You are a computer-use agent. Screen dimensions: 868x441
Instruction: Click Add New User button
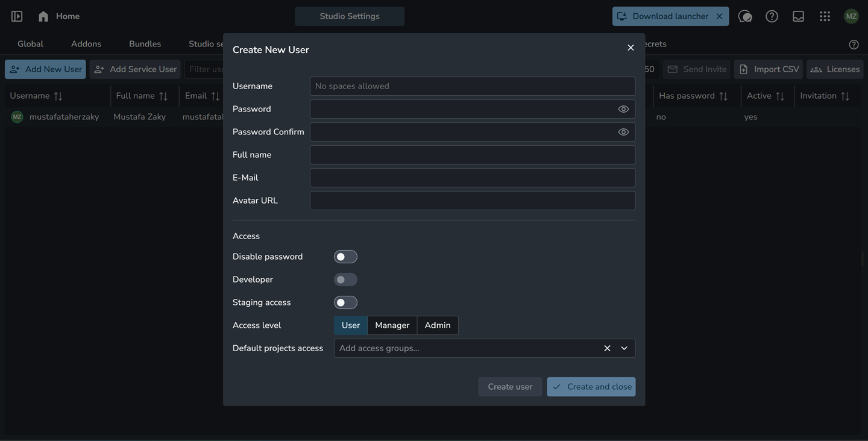[x=45, y=69]
